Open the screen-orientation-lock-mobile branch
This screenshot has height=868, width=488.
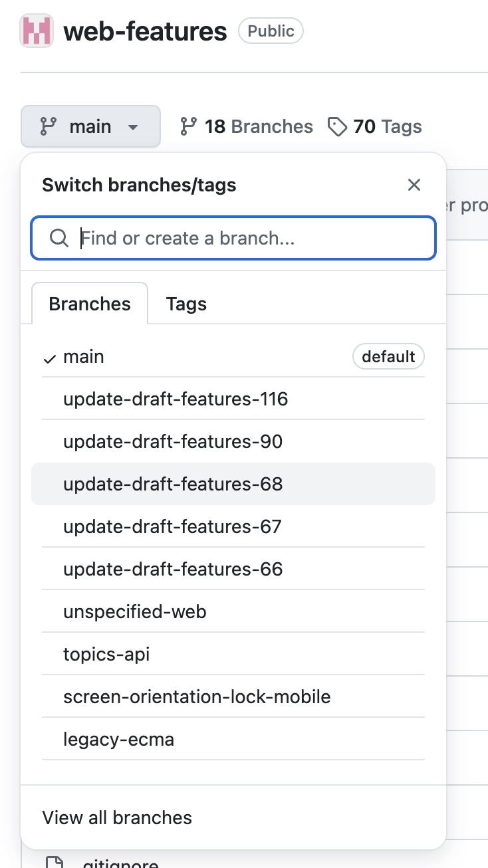233,697
